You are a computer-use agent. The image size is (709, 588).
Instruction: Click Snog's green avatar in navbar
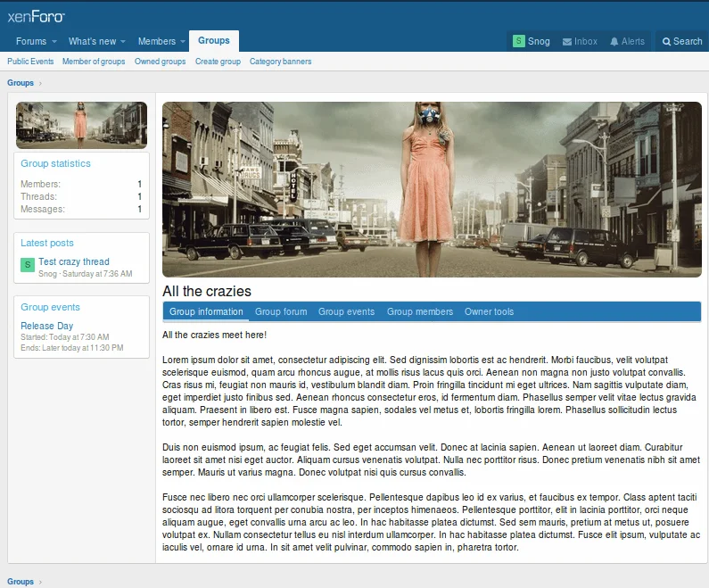pyautogui.click(x=518, y=41)
